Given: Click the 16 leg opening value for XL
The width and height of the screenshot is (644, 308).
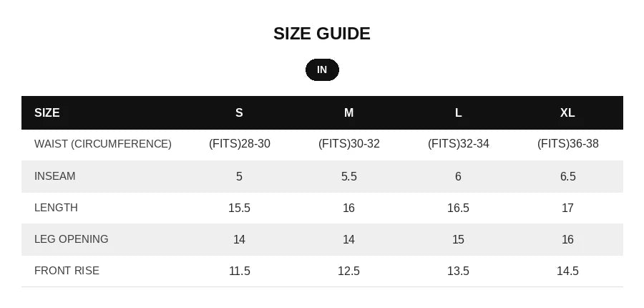Looking at the screenshot, I should pyautogui.click(x=567, y=239).
